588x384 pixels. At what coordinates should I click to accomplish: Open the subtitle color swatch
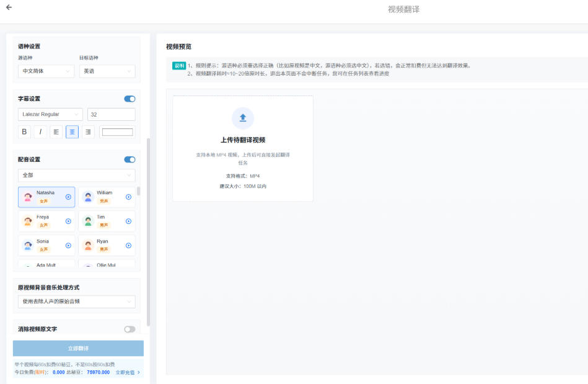tap(117, 132)
